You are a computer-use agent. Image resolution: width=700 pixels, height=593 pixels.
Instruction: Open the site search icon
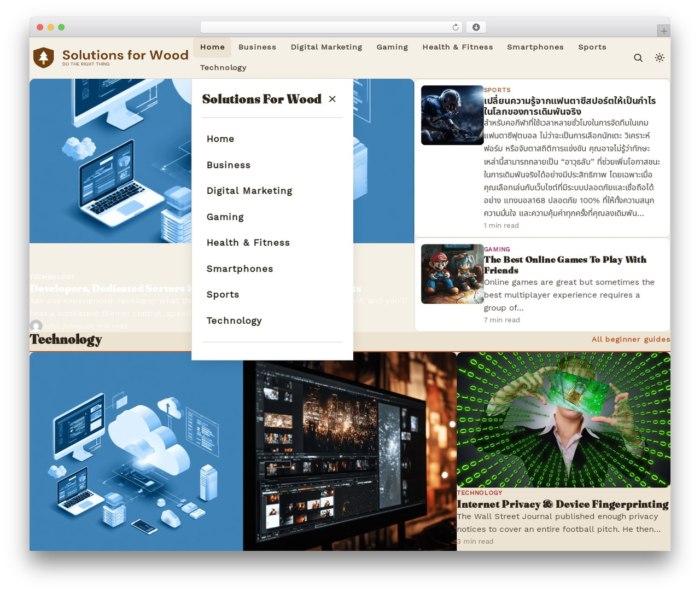[638, 57]
